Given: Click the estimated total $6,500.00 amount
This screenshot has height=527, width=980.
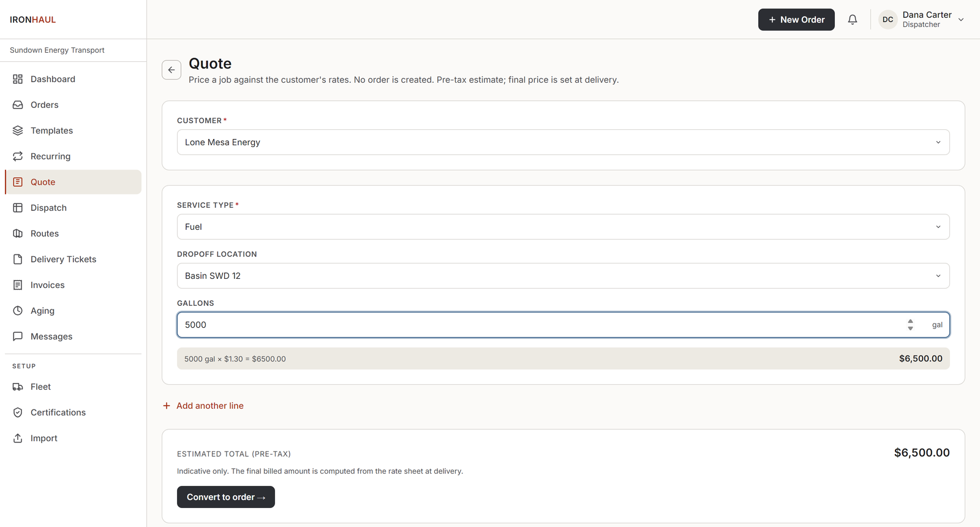Looking at the screenshot, I should [922, 453].
